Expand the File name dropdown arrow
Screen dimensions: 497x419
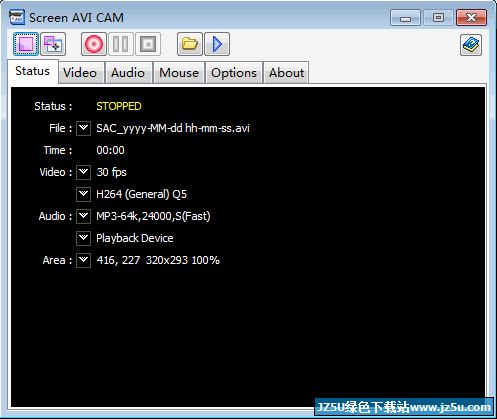pos(83,128)
